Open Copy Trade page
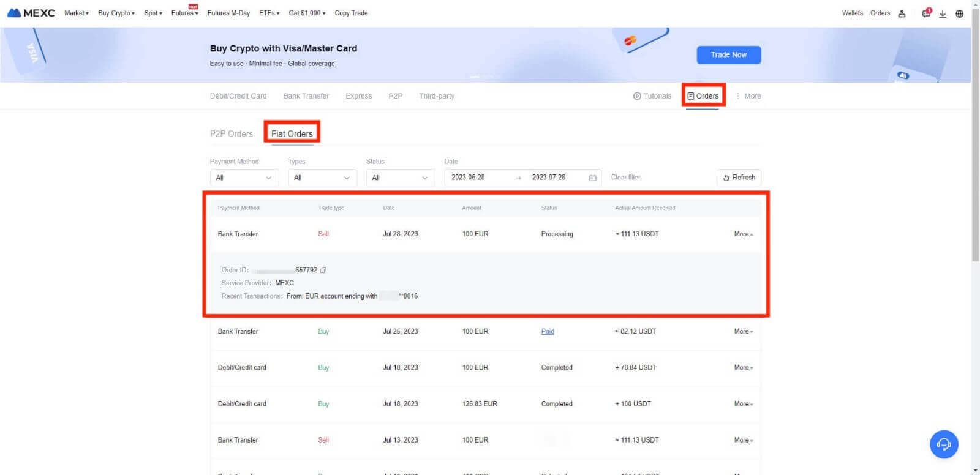This screenshot has height=475, width=980. (x=351, y=13)
